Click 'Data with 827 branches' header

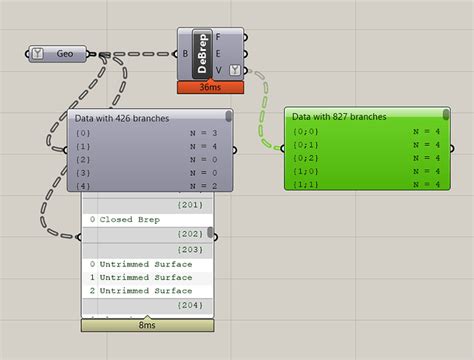pyautogui.click(x=339, y=117)
